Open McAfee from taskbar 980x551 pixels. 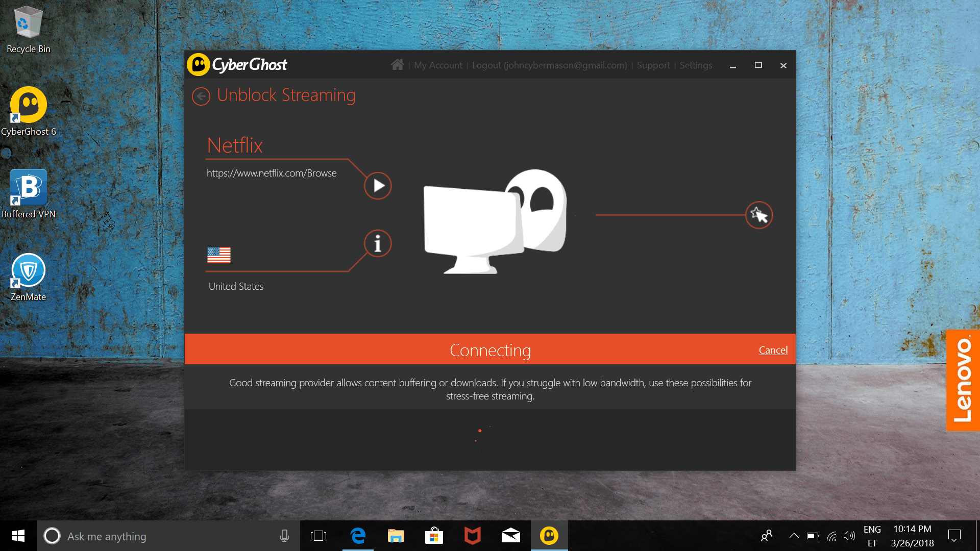click(472, 536)
